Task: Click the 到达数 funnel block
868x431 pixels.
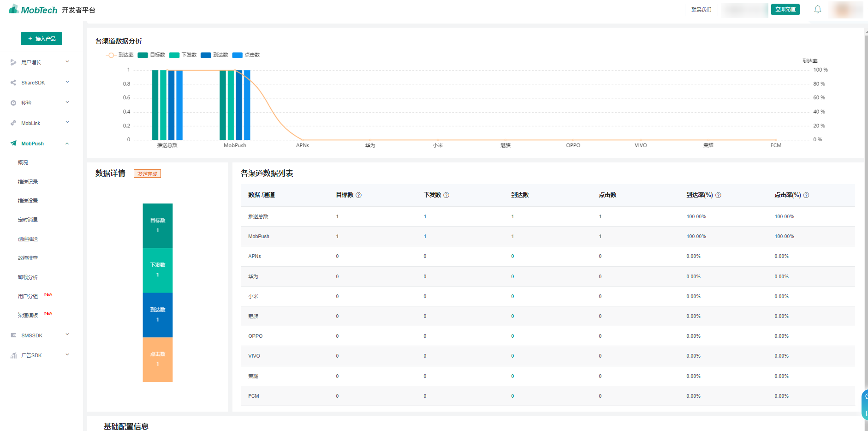Action: coord(158,315)
